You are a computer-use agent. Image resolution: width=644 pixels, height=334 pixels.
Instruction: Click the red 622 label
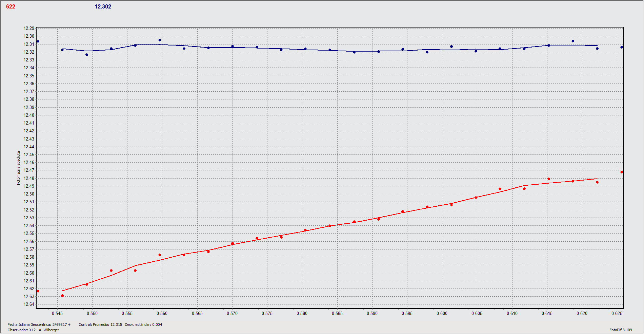click(x=11, y=7)
